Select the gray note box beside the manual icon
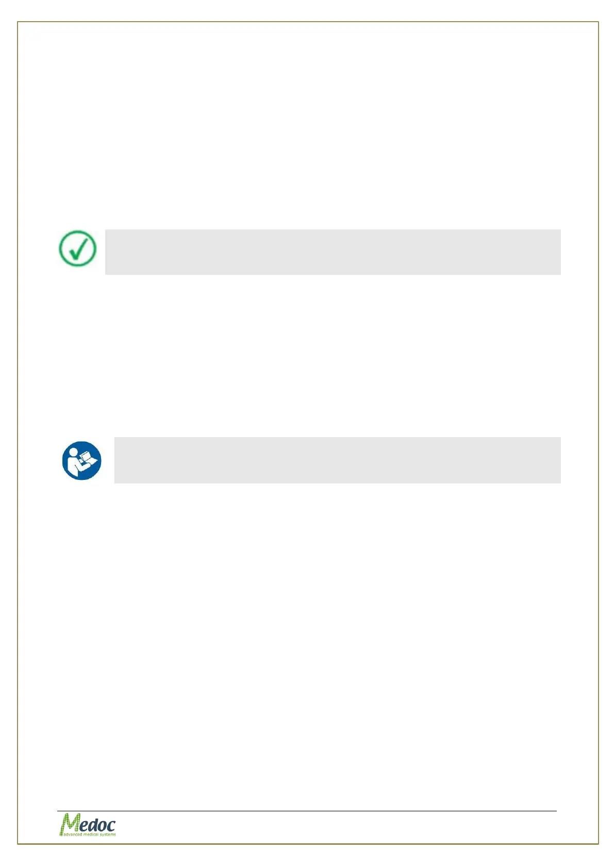Screen dimensions: 614x868 tap(337, 460)
